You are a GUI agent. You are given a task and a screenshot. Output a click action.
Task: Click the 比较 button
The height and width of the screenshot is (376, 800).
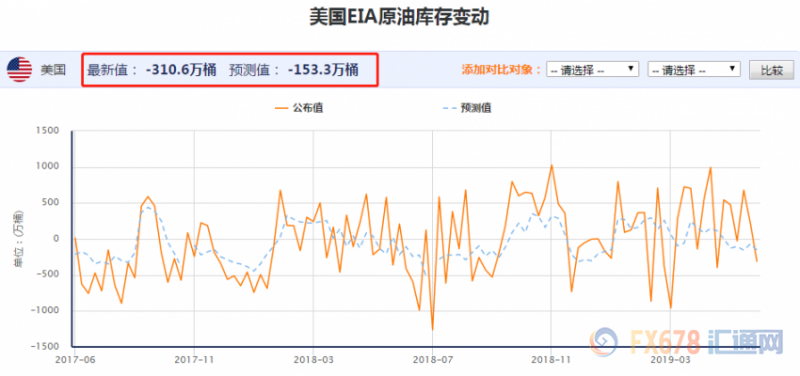coord(771,70)
